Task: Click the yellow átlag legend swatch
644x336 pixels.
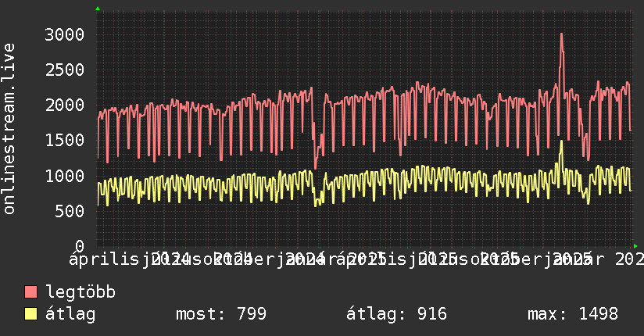Action: pyautogui.click(x=30, y=314)
